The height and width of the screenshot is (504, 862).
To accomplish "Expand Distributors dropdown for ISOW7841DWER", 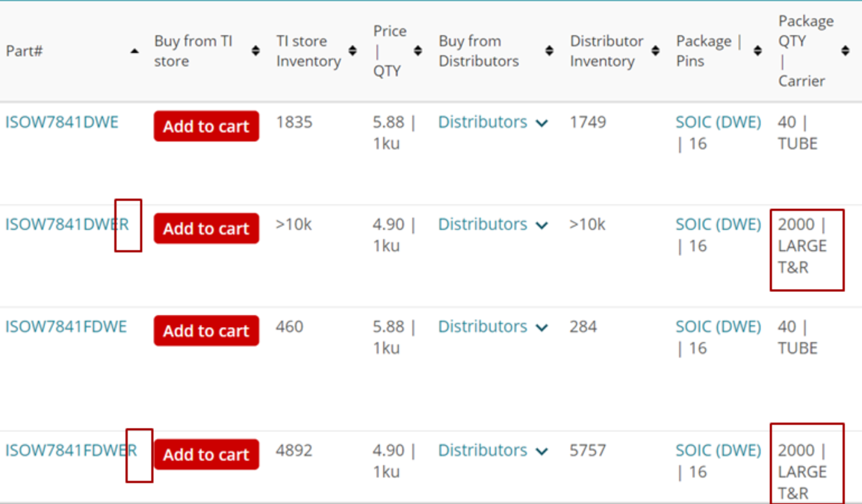I will click(493, 225).
